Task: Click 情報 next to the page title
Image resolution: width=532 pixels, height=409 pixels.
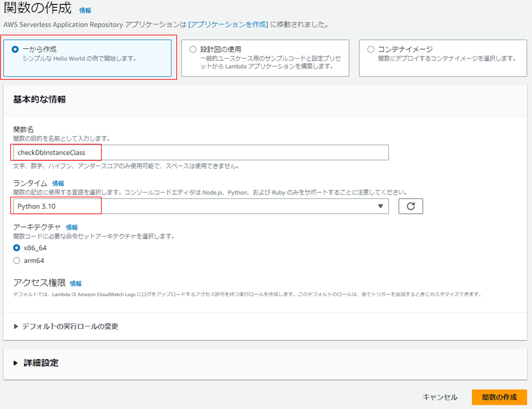Action: point(85,10)
